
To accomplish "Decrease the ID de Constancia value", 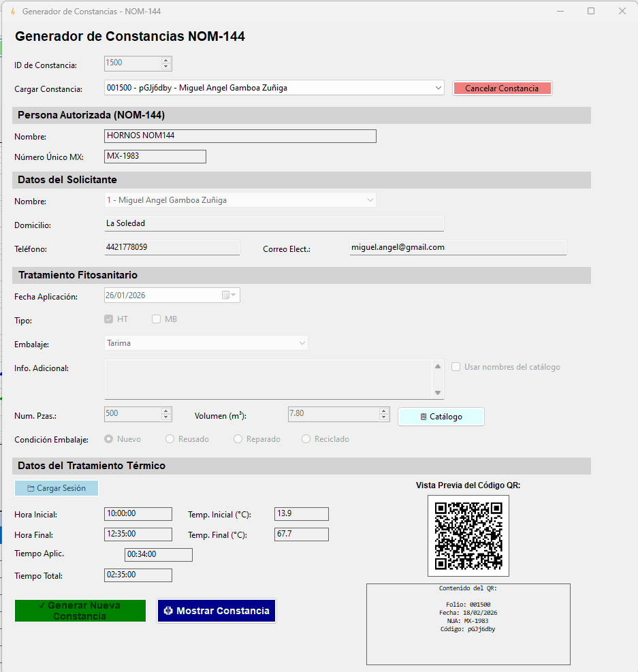I will [166, 67].
